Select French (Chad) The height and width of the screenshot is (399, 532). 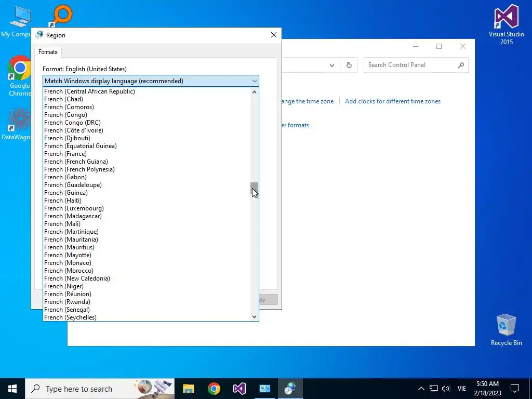(147, 99)
